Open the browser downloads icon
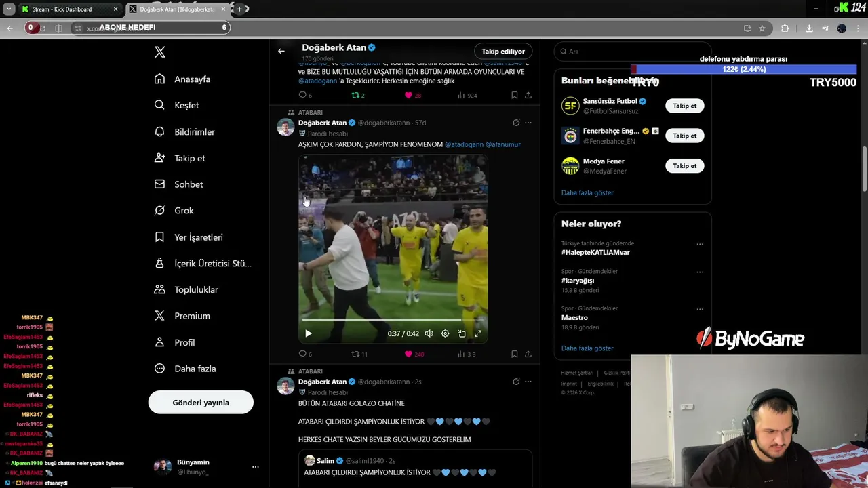The image size is (868, 488). click(809, 28)
